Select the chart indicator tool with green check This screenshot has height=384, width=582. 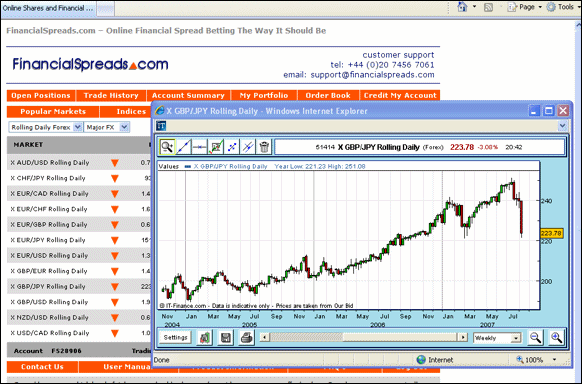[216, 147]
